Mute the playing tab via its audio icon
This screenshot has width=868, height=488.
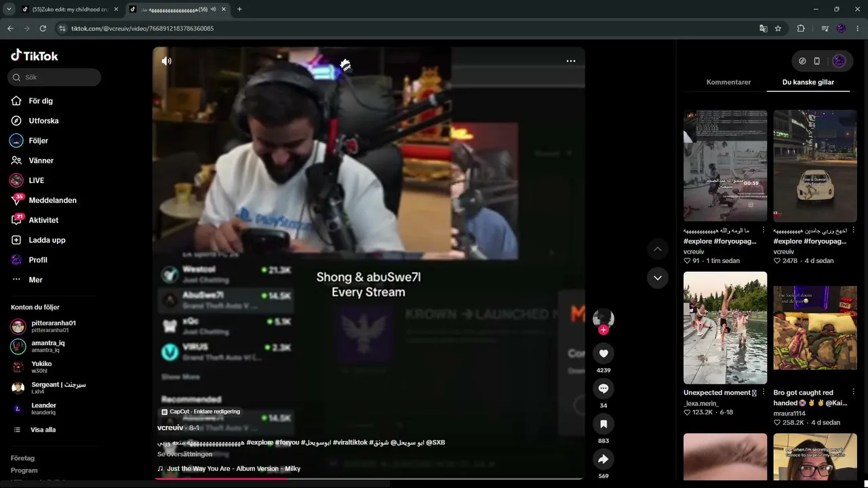point(214,9)
